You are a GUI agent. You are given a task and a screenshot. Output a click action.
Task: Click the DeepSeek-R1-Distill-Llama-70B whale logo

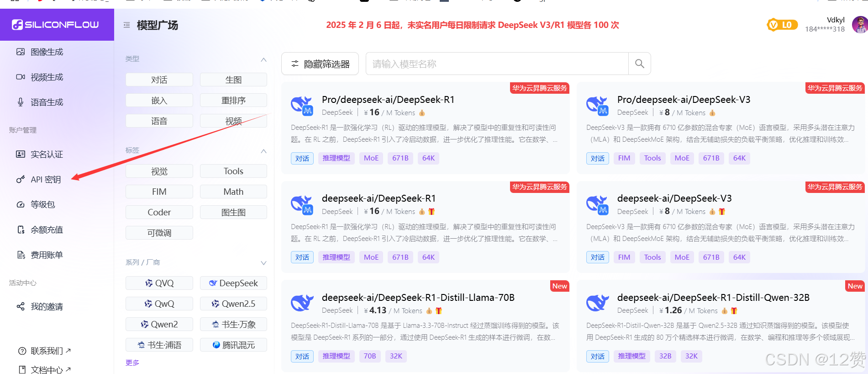coord(302,303)
